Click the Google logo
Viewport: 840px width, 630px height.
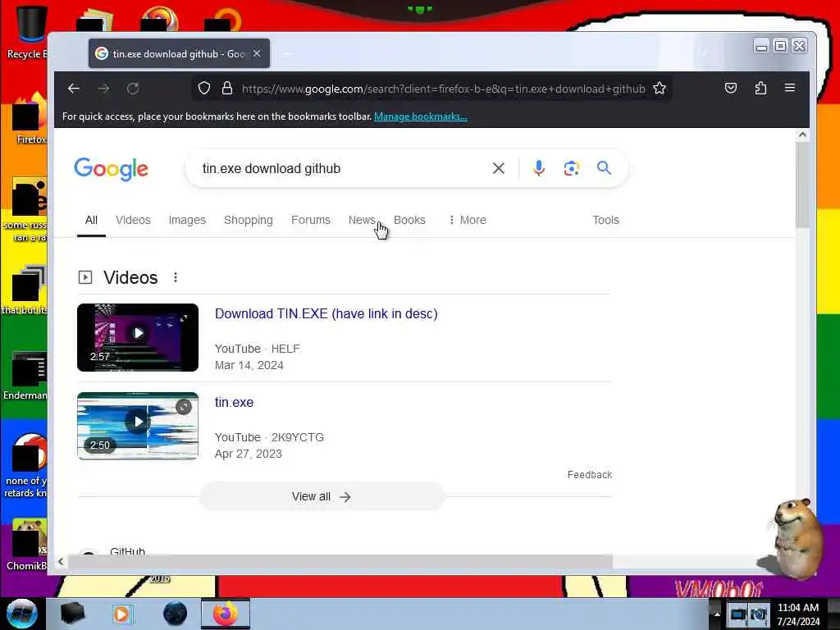pos(111,169)
